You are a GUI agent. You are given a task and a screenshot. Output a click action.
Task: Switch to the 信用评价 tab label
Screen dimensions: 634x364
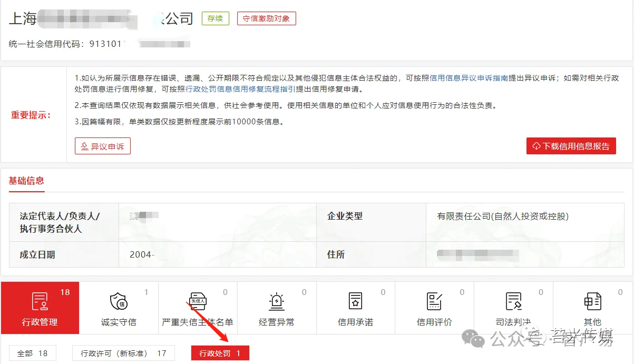tap(434, 322)
